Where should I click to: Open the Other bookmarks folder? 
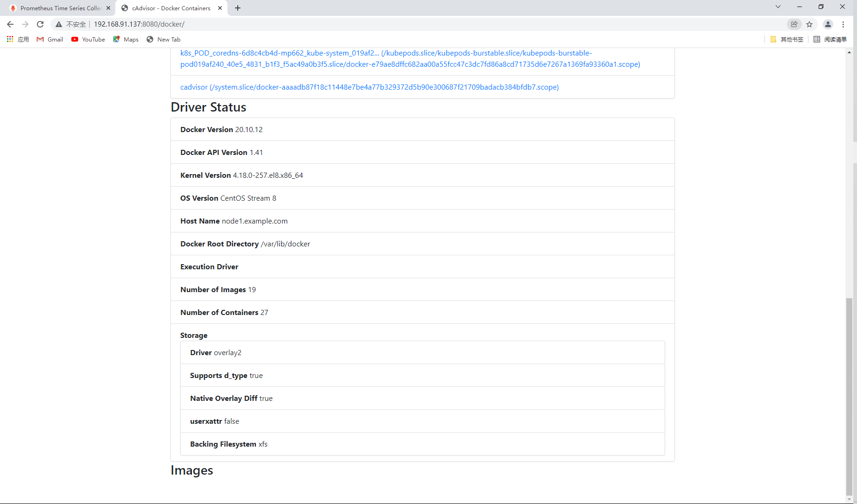tap(787, 39)
